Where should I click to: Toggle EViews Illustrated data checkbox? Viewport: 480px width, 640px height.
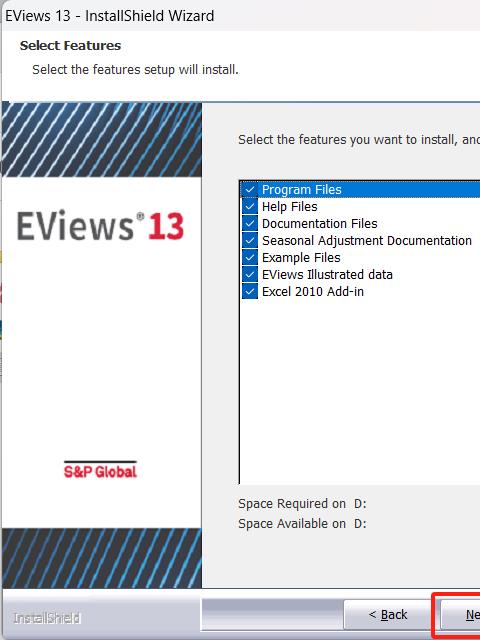(x=249, y=275)
